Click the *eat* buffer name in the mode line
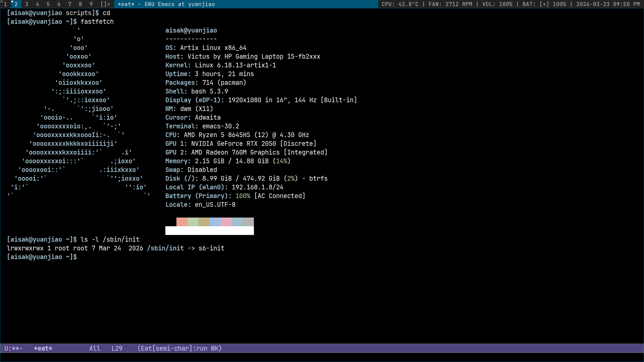The width and height of the screenshot is (644, 362). pos(43,348)
